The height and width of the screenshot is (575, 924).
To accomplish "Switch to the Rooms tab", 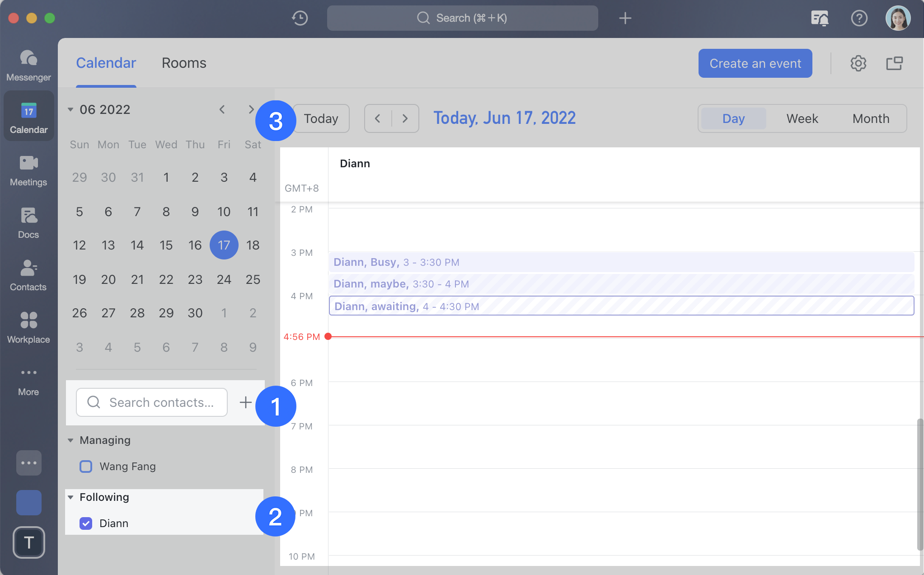I will click(184, 63).
